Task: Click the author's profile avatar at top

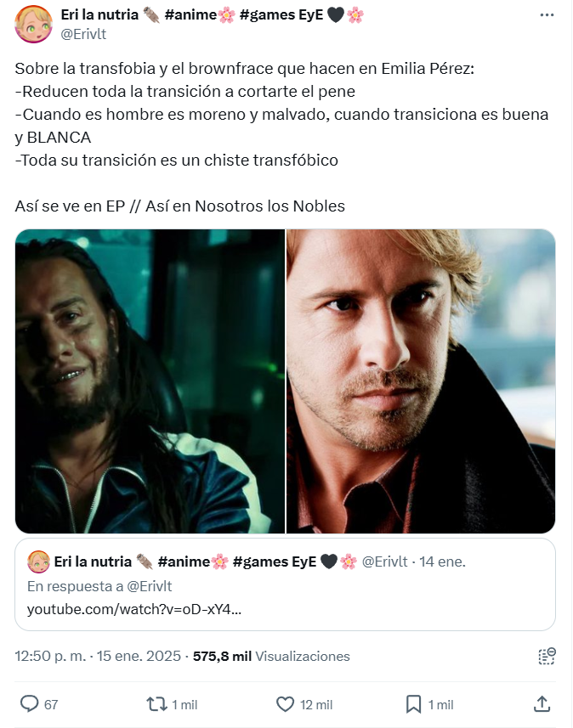Action: 33,24
